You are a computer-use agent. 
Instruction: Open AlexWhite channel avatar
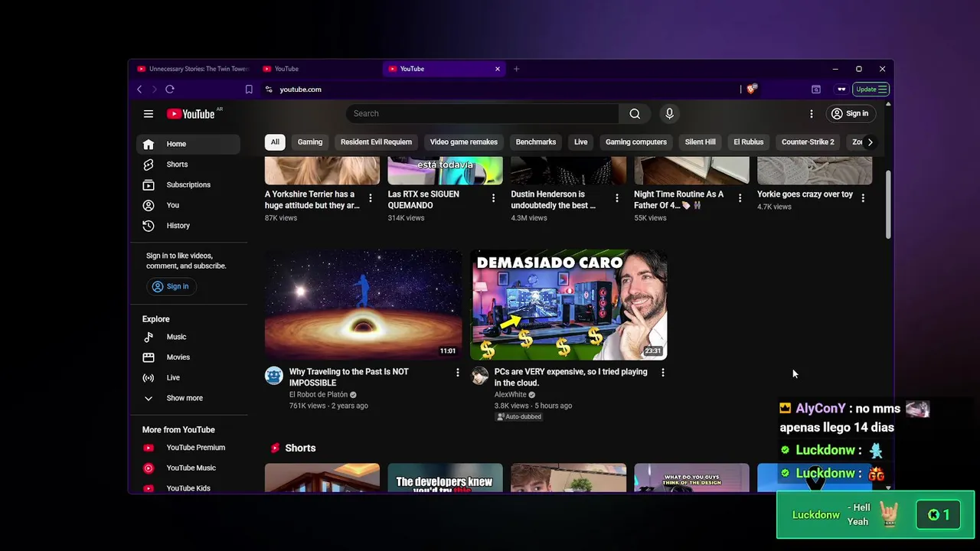479,376
